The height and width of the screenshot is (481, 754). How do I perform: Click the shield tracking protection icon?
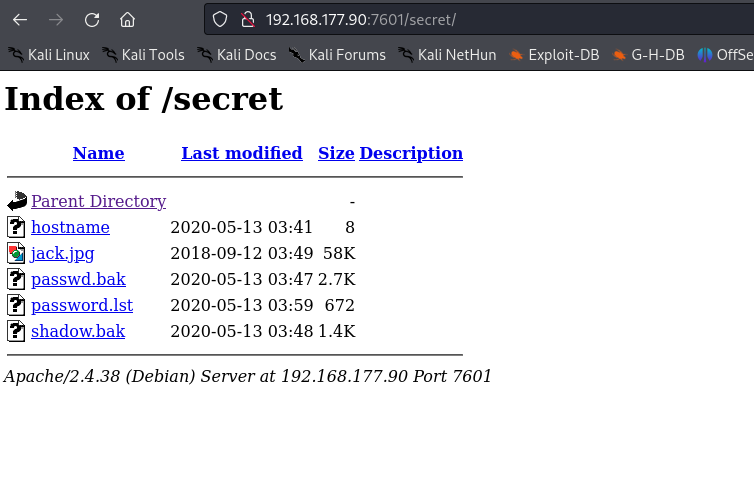coord(221,19)
